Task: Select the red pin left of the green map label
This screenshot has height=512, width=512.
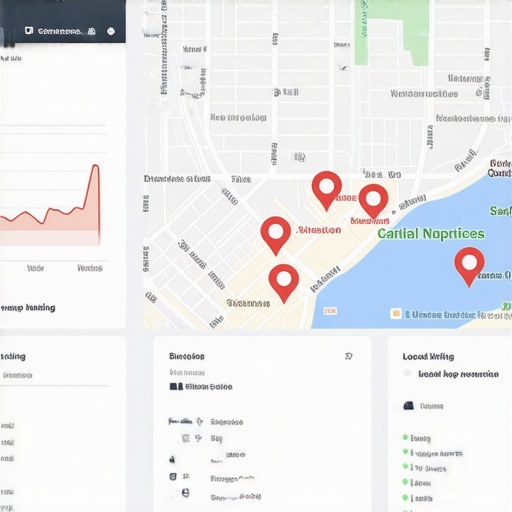Action: [276, 236]
